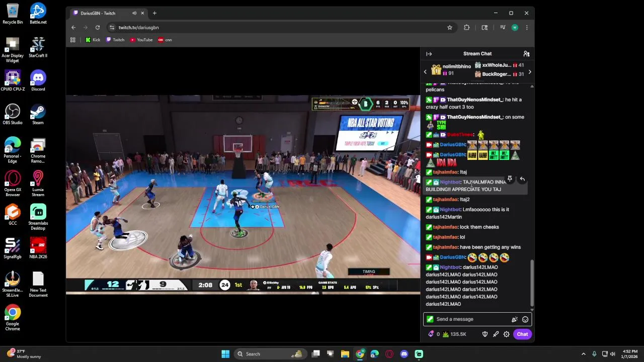Open the YouTube bookmark
Image resolution: width=644 pixels, height=362 pixels.
click(141, 40)
